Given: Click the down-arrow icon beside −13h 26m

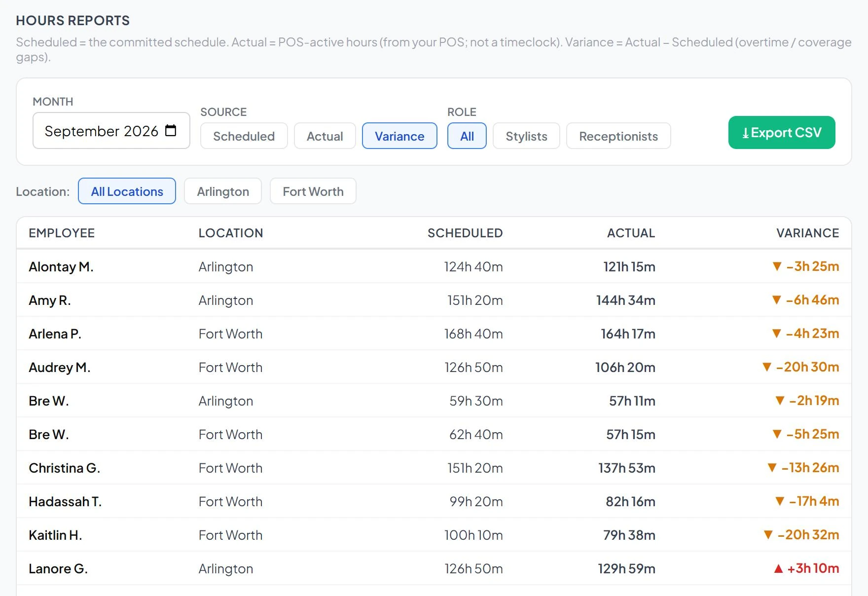Looking at the screenshot, I should point(772,468).
